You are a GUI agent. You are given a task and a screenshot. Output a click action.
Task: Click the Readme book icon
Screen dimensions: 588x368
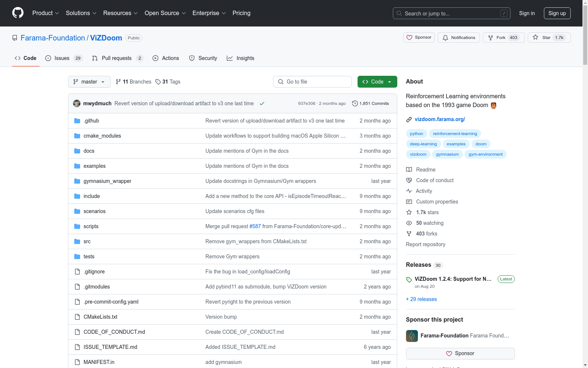(409, 170)
